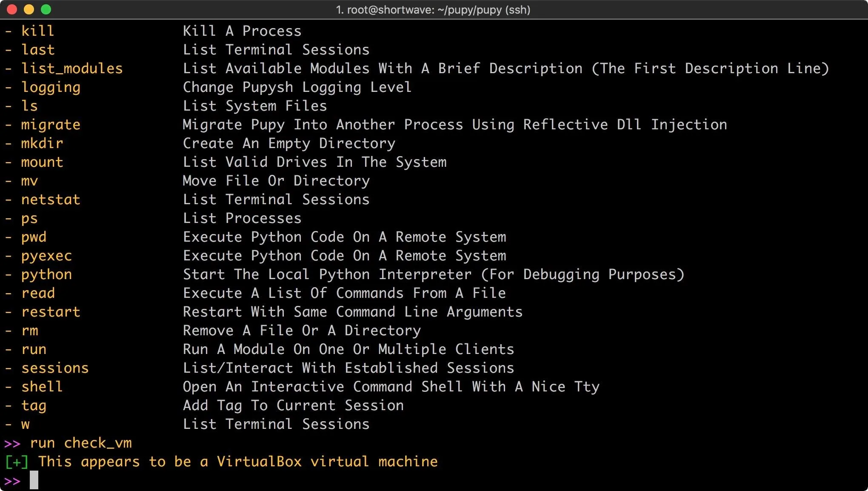The width and height of the screenshot is (868, 491).
Task: Click the 'pyexec' command text
Action: pyautogui.click(x=46, y=256)
